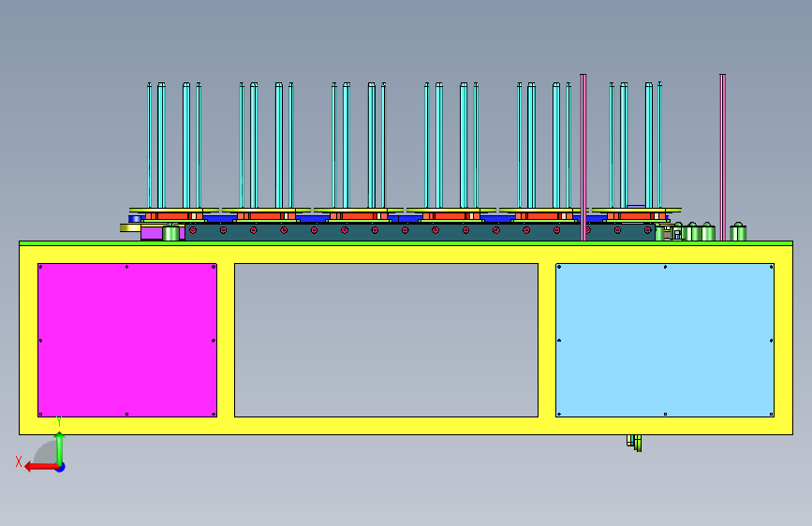
Task: Click the green Y axis label
Action: click(x=59, y=421)
